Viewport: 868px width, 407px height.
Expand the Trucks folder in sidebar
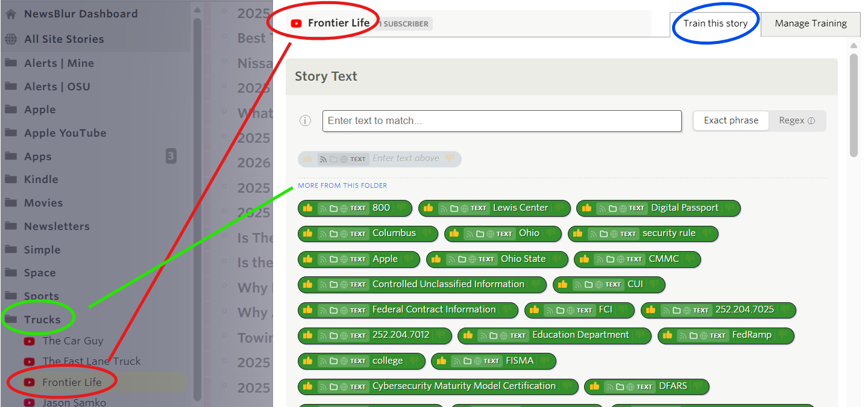coord(42,320)
